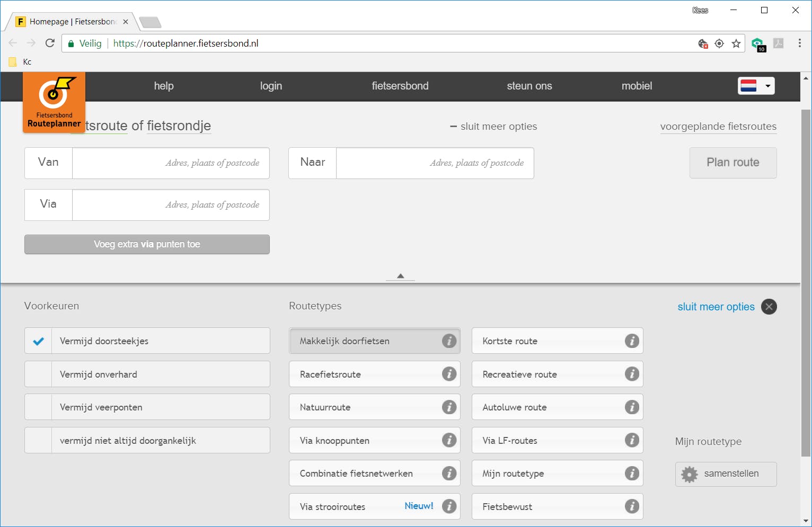This screenshot has height=527, width=812.
Task: Uncheck Vermijd doorsteekjes checkbox
Action: pos(38,341)
